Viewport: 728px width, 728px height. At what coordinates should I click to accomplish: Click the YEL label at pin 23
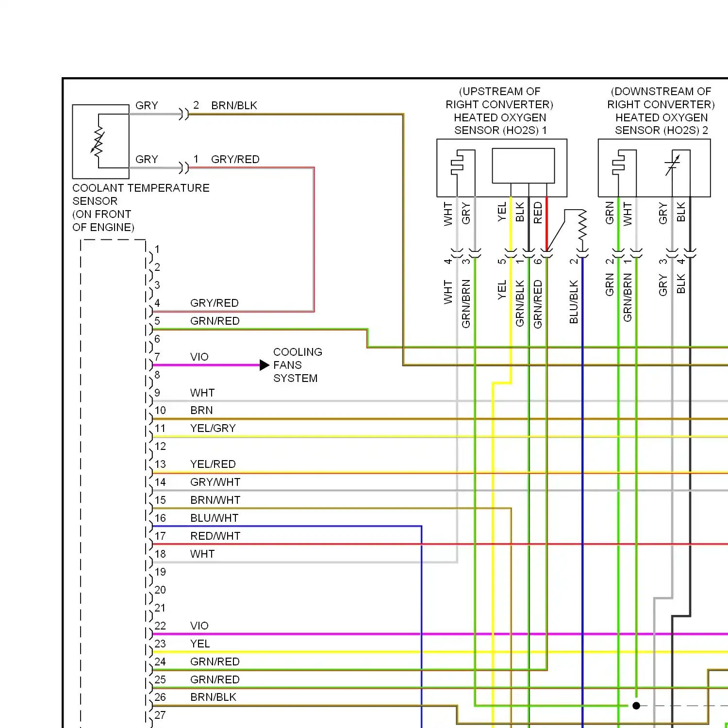pos(200,644)
